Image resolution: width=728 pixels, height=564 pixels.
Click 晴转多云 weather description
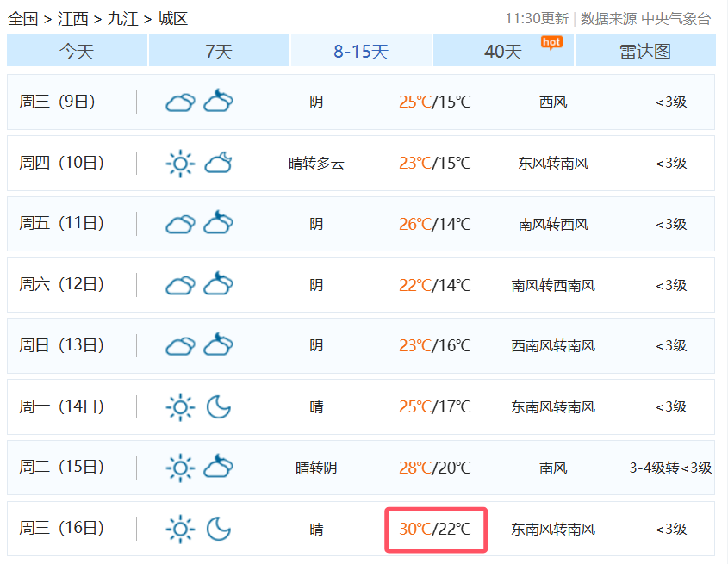point(316,164)
